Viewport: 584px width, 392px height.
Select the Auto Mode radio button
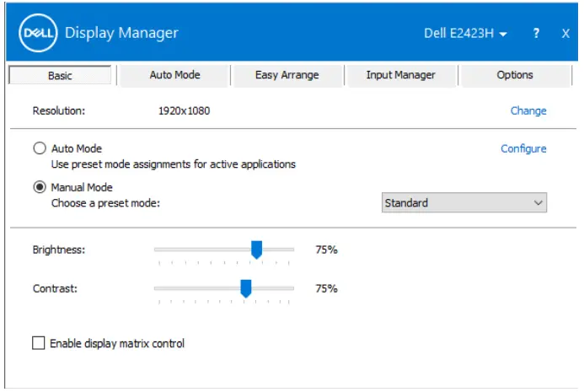pyautogui.click(x=40, y=148)
